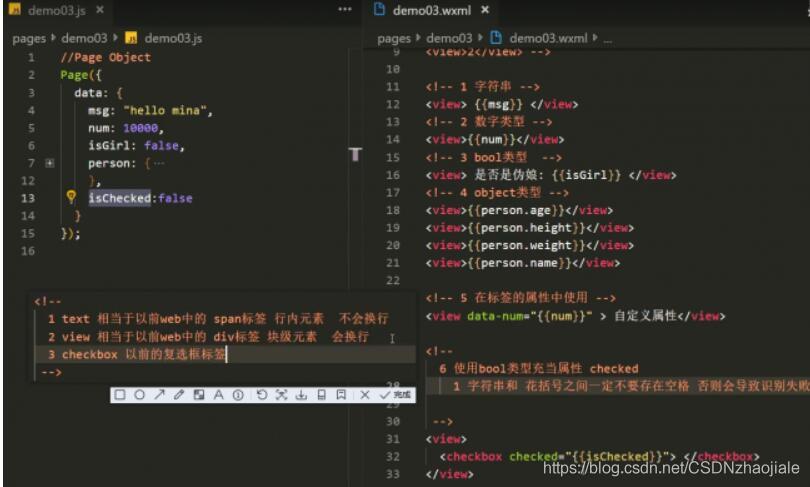Click the '3 bool类型' comment on line 15

[x=493, y=158]
